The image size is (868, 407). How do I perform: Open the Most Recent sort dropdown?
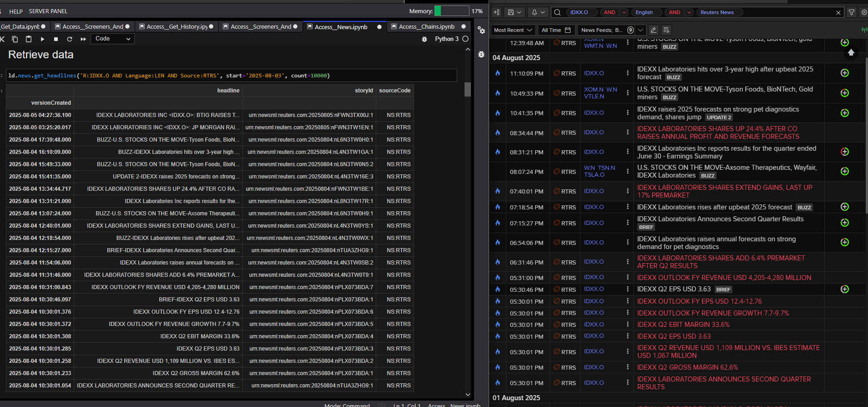tap(513, 30)
